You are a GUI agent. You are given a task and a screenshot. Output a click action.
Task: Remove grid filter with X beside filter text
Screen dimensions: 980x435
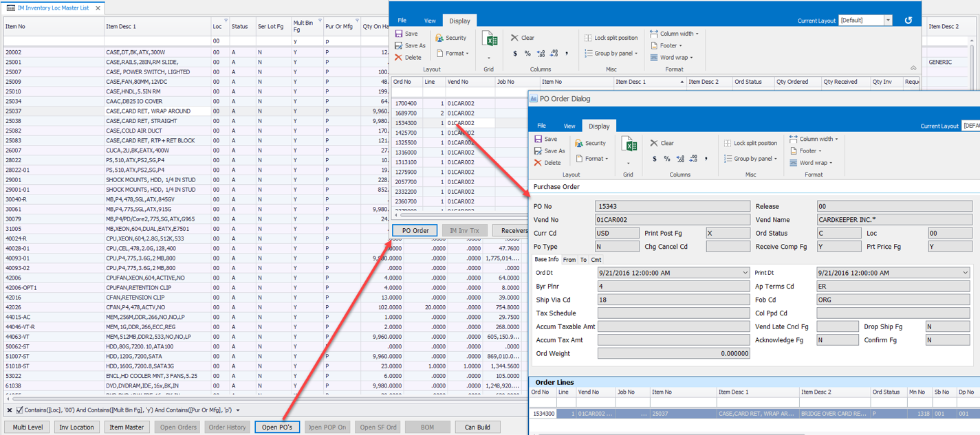coord(10,410)
